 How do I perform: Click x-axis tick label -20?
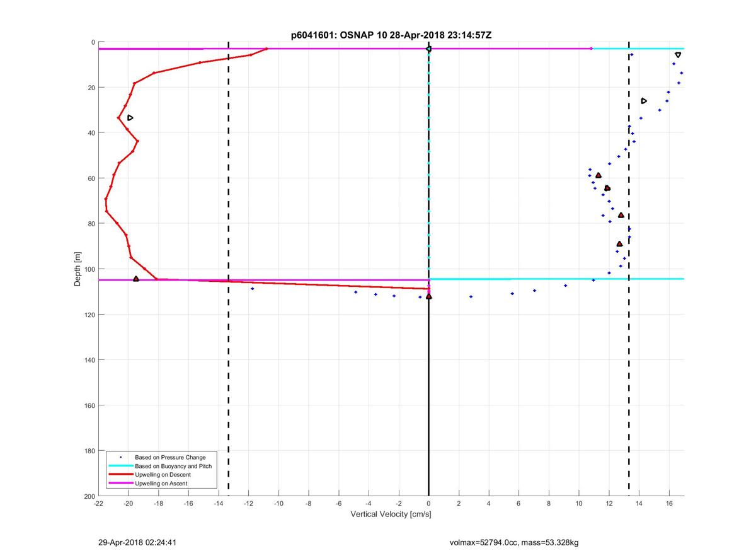pyautogui.click(x=128, y=504)
